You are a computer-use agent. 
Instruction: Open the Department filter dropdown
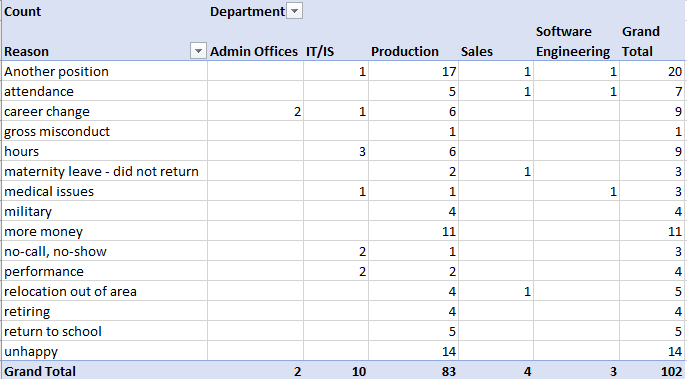294,11
